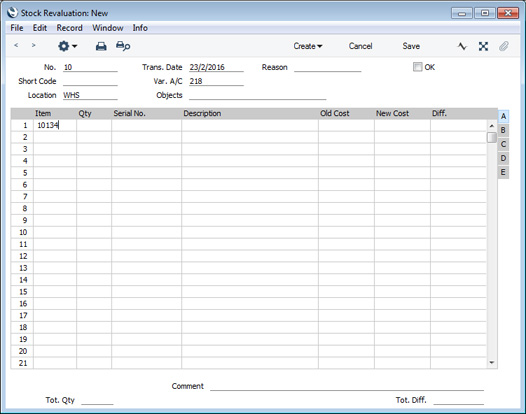
Task: Click the grid scrollbar thumb
Action: pos(491,137)
